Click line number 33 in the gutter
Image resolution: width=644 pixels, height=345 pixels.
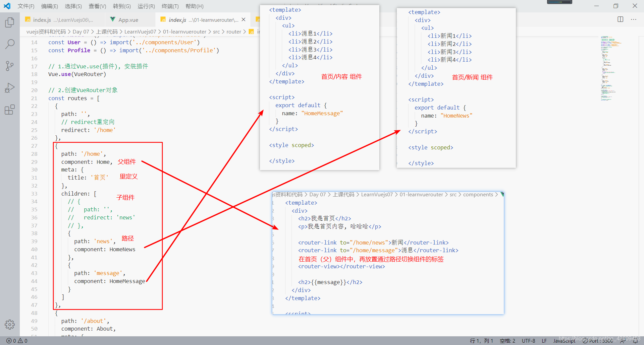pos(34,194)
